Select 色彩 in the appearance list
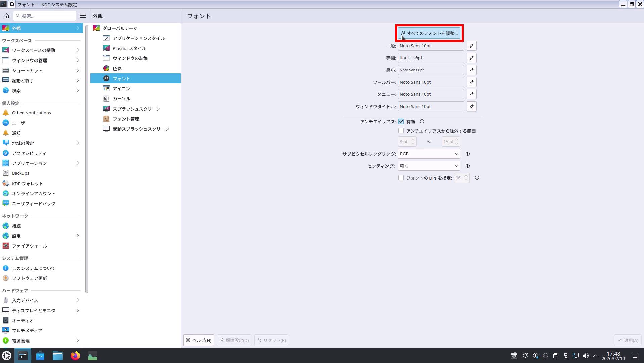This screenshot has width=644, height=363. [x=117, y=68]
